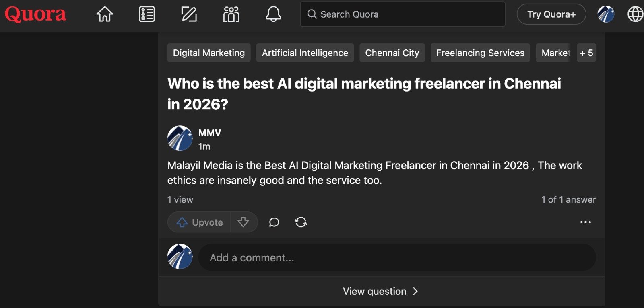Click the 1 view text
Screen dimensions: 644x308
pos(180,199)
